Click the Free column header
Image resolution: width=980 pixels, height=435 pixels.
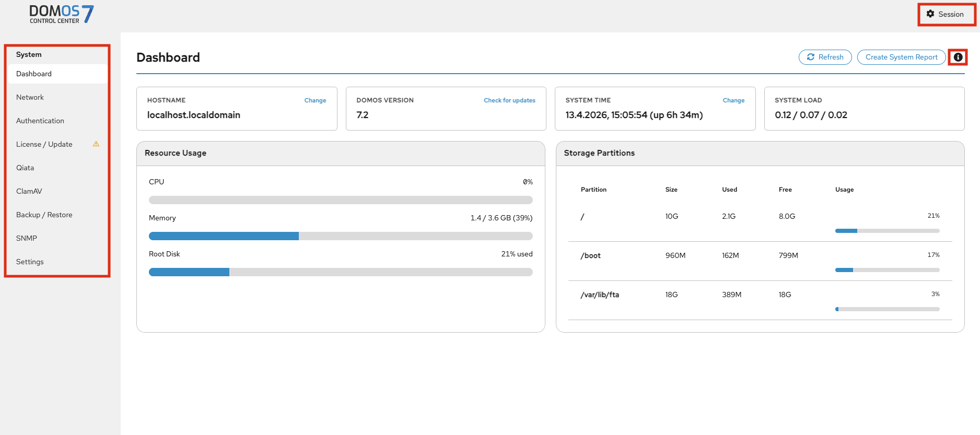pyautogui.click(x=785, y=190)
